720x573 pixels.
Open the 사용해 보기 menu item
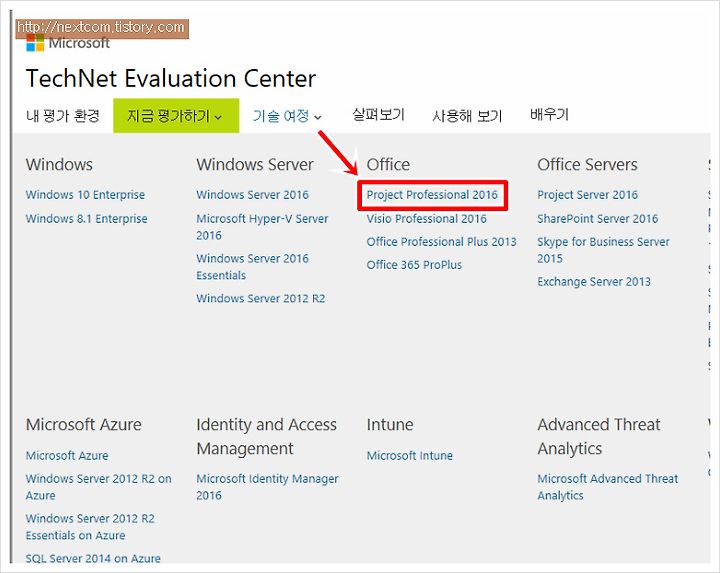[467, 116]
